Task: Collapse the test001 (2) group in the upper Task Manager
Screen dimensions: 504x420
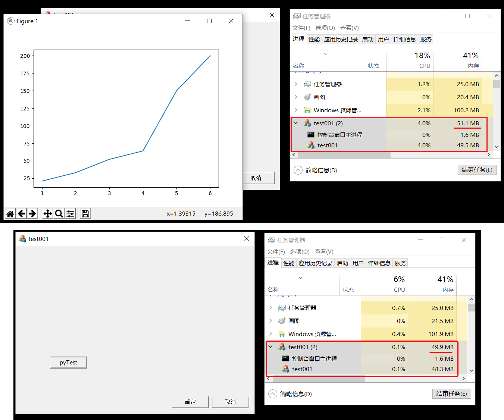Action: [296, 123]
